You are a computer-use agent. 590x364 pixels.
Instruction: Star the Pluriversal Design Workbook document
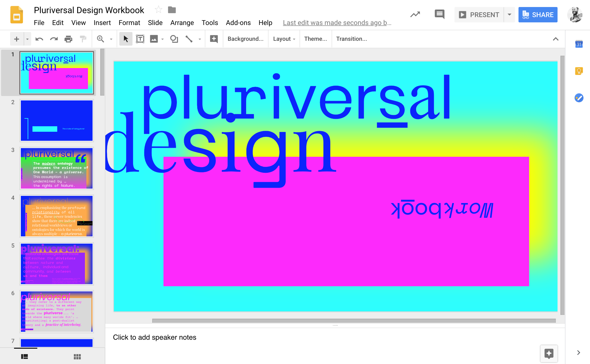[158, 10]
